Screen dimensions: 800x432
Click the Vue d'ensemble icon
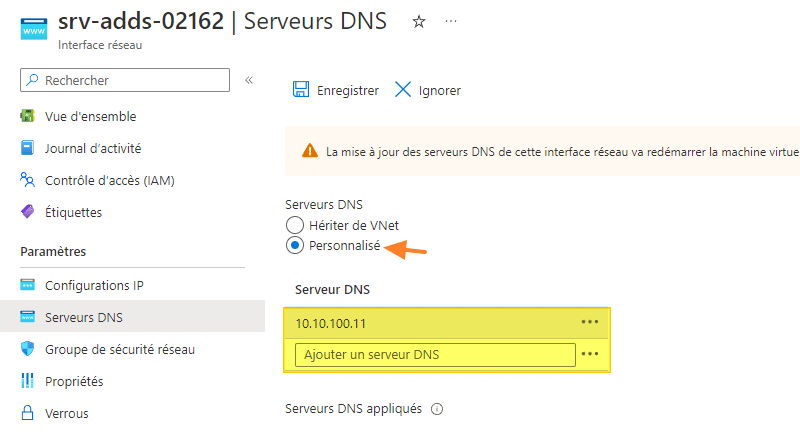(x=28, y=116)
